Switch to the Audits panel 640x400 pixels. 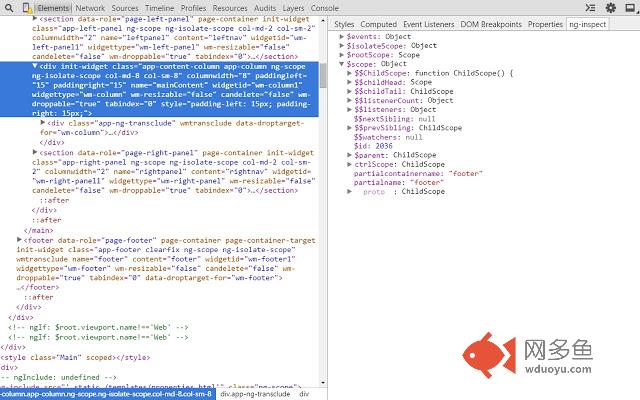(x=265, y=8)
